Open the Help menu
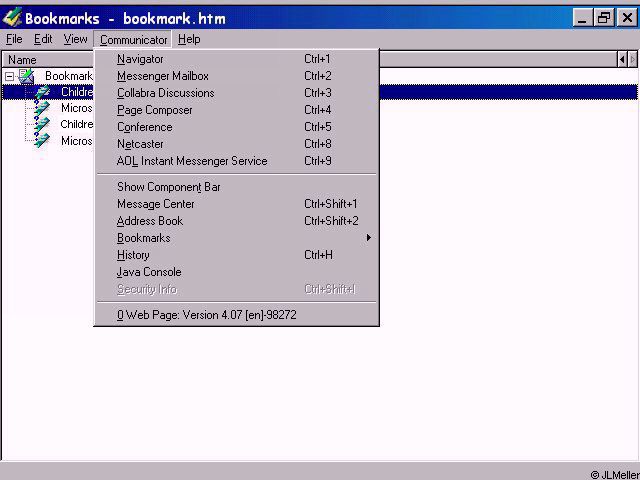640x480 pixels. point(189,39)
